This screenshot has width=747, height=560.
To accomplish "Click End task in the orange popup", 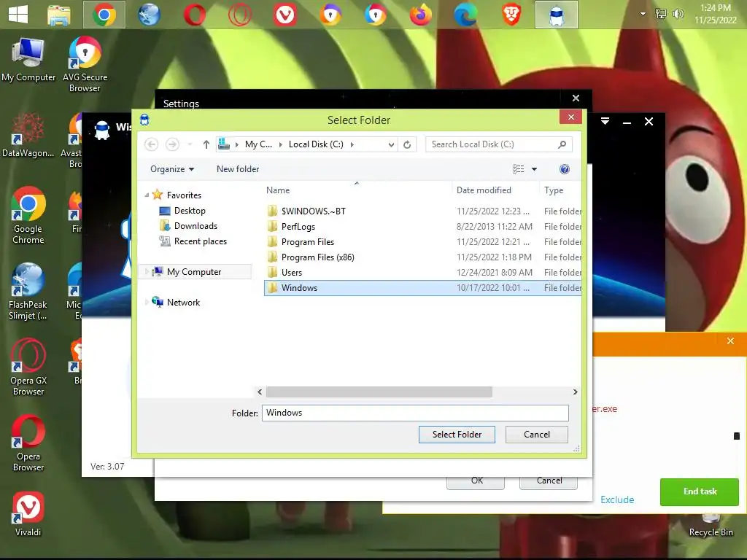I will [x=700, y=492].
